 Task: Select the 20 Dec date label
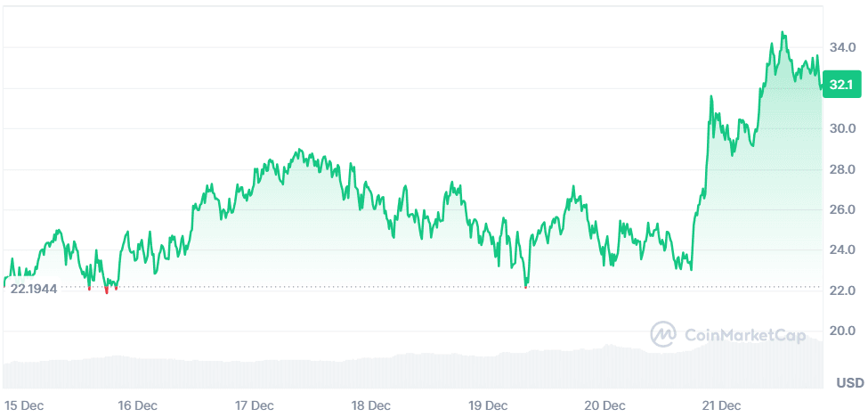click(x=604, y=405)
